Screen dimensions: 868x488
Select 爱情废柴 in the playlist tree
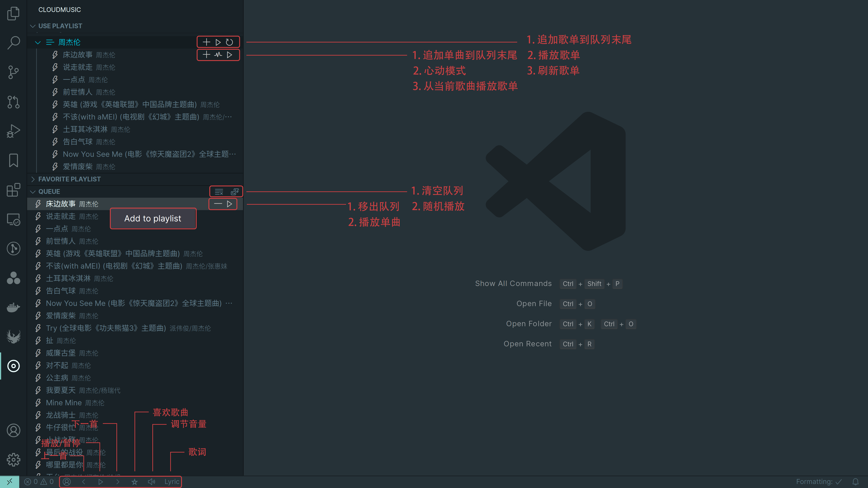[x=135, y=167]
